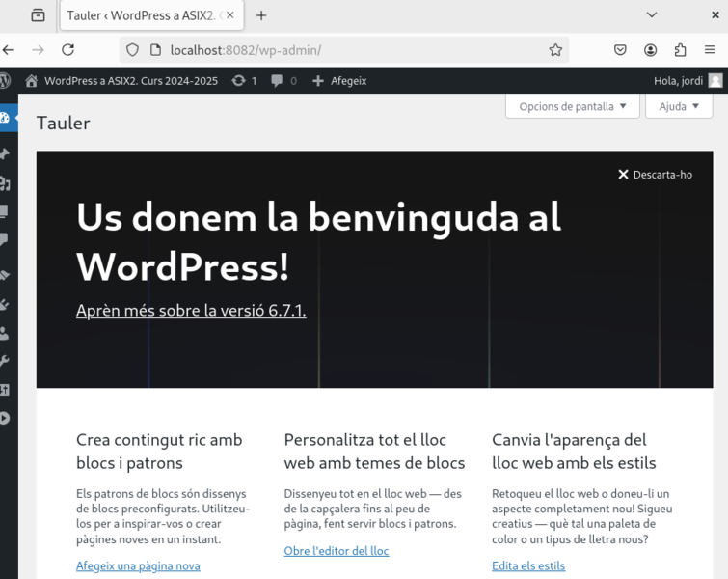The image size is (728, 579).
Task: Dismiss the welcome panel with Descarta-ho
Action: (x=655, y=175)
